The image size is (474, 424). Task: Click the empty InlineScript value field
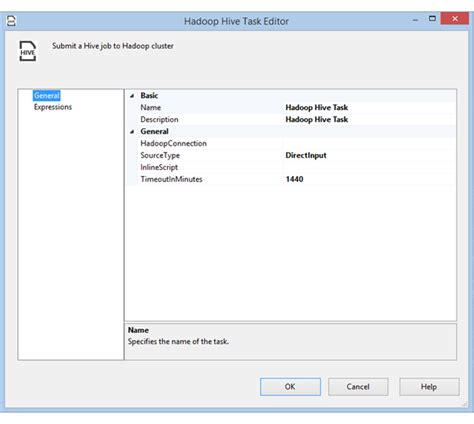pyautogui.click(x=369, y=167)
